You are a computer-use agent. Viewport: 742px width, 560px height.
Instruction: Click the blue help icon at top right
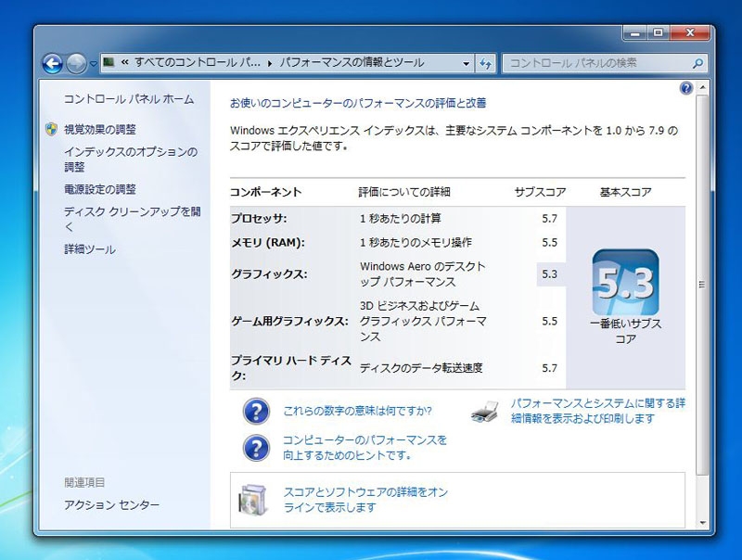(x=686, y=88)
